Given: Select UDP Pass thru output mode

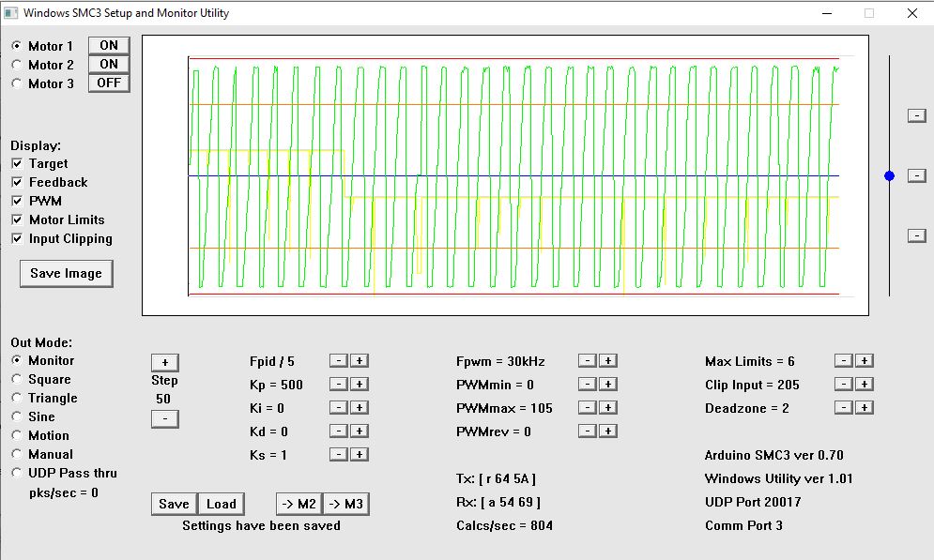Looking at the screenshot, I should click(x=17, y=474).
